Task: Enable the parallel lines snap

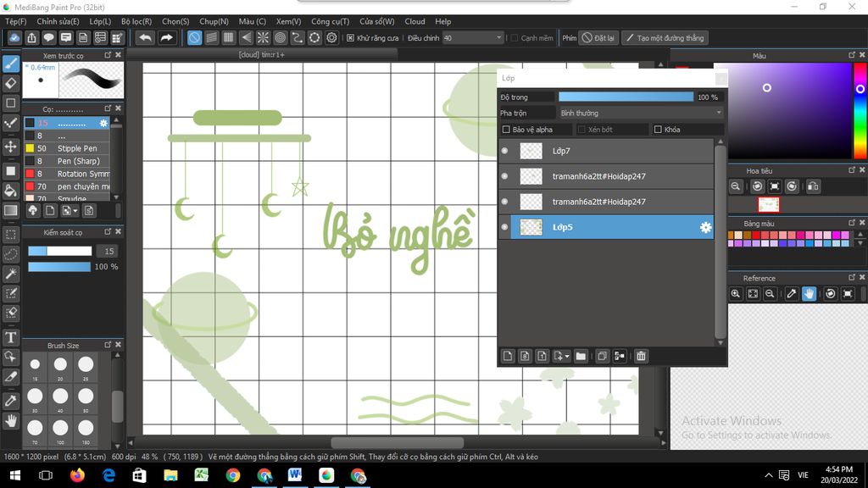Action: click(x=211, y=37)
